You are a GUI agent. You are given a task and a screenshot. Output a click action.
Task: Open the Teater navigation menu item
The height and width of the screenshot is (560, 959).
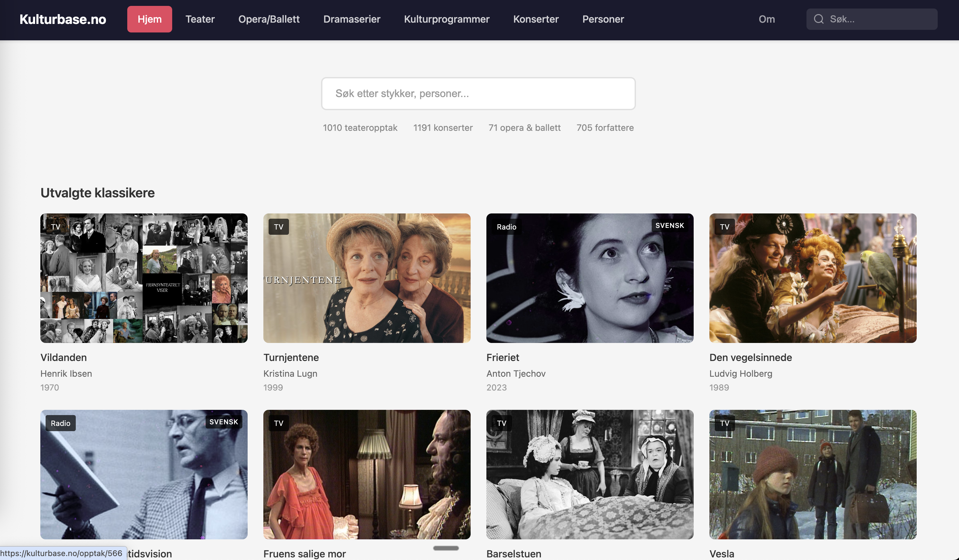pos(200,19)
